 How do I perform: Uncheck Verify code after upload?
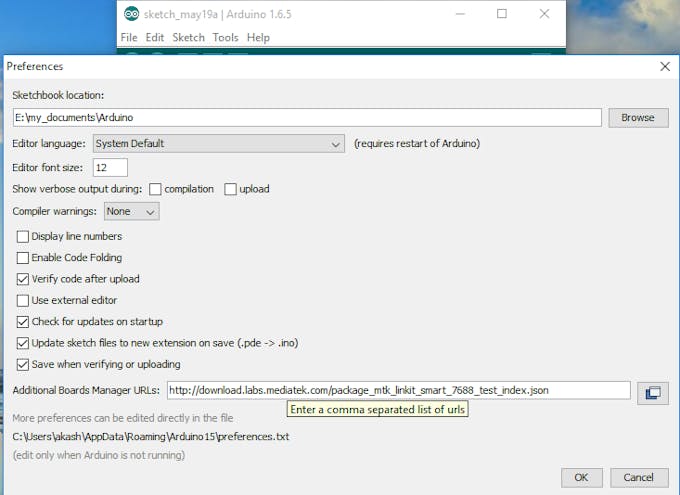coord(23,279)
